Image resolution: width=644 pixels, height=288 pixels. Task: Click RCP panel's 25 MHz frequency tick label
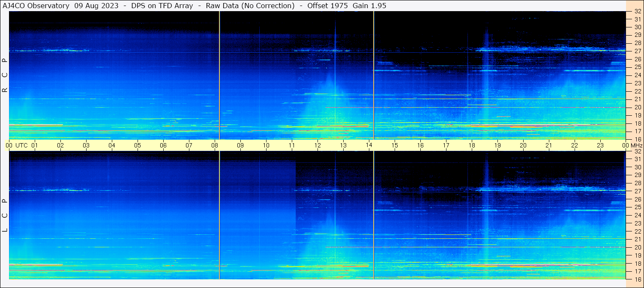point(638,67)
